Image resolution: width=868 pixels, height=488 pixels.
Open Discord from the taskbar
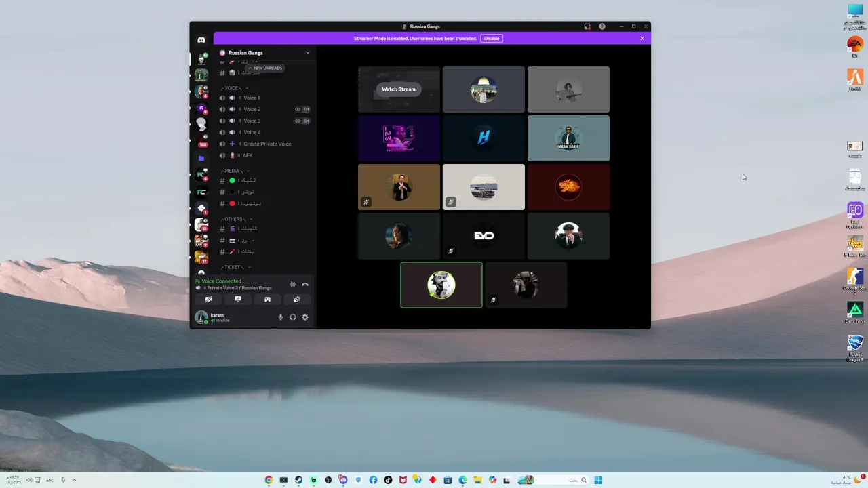point(343,480)
